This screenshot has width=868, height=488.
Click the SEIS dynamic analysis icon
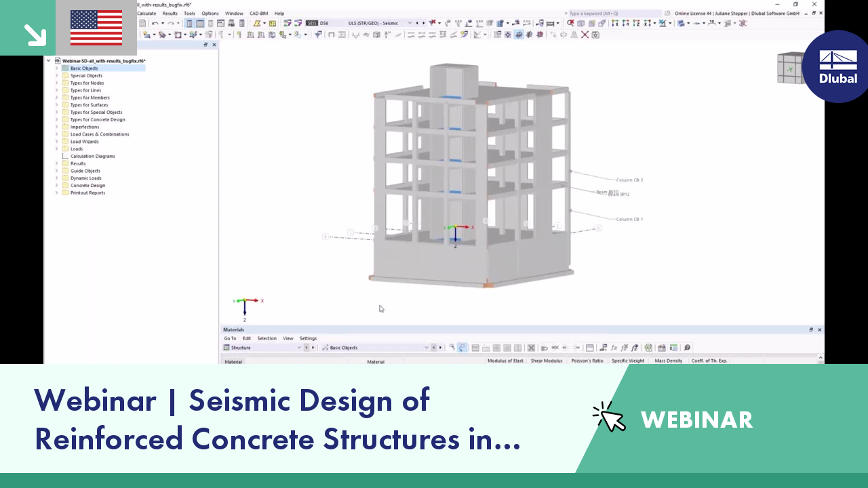(x=312, y=22)
